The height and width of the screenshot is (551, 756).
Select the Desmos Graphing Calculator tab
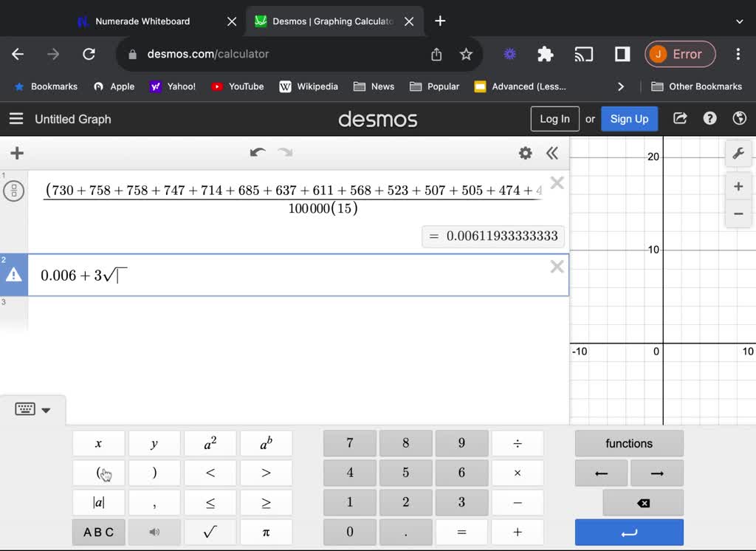click(x=333, y=21)
